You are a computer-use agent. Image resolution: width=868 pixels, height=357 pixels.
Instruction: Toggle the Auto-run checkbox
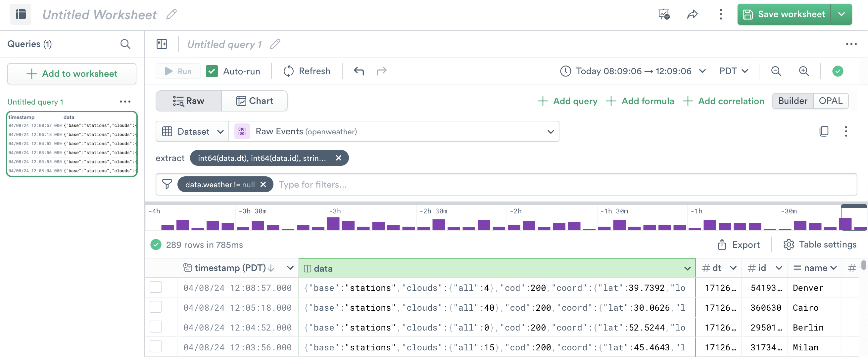point(212,71)
